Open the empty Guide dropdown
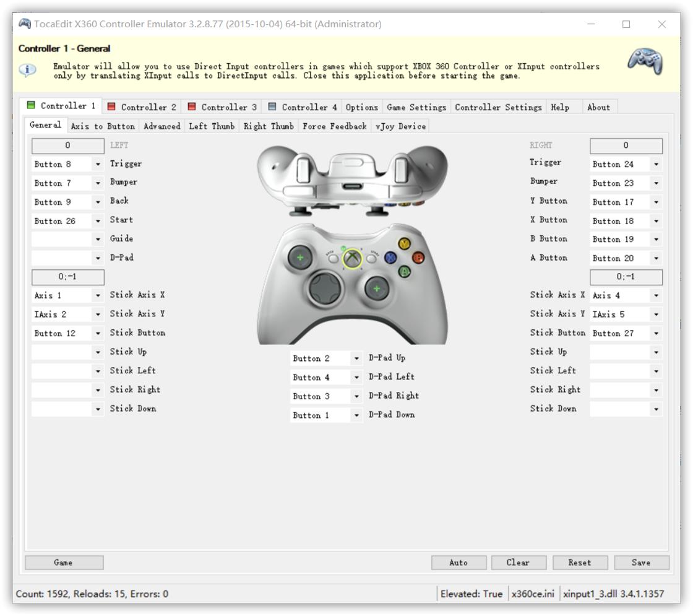The width and height of the screenshot is (693, 616). pyautogui.click(x=67, y=239)
